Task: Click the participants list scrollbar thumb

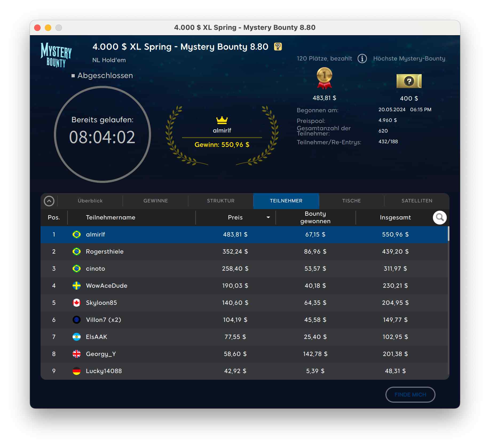Action: point(448,234)
